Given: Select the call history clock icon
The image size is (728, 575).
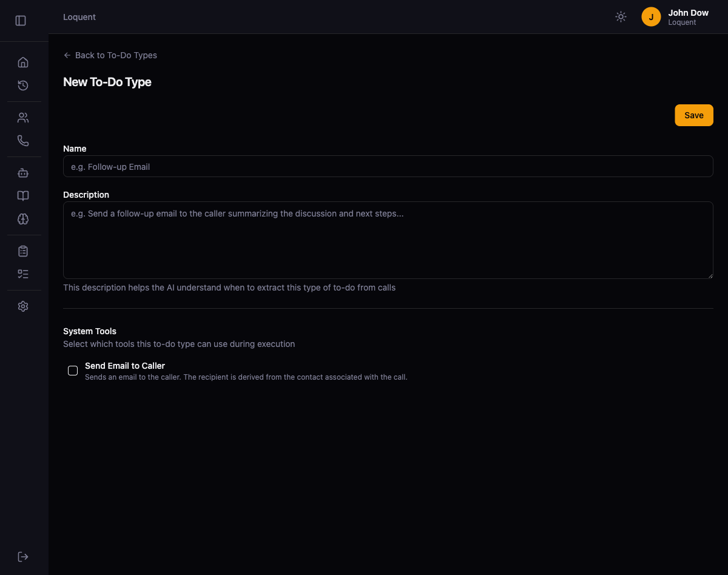Looking at the screenshot, I should click(x=23, y=86).
